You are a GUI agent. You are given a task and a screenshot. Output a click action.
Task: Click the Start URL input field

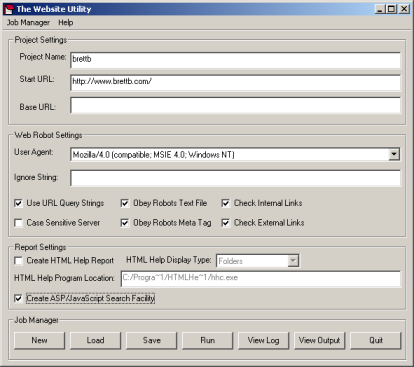point(235,82)
